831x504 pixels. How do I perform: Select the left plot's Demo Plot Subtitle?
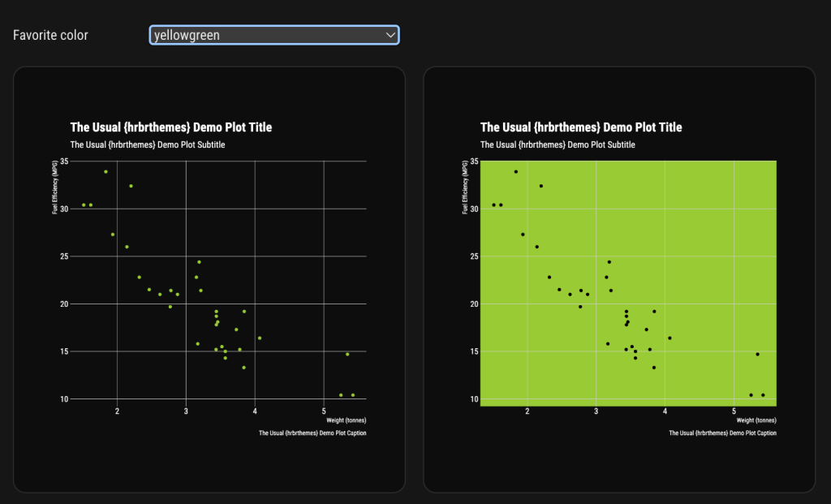pos(147,144)
